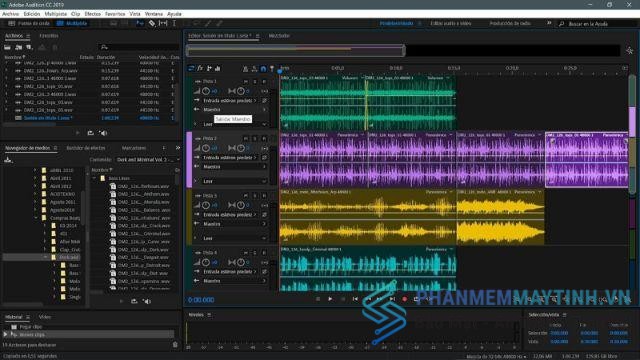Open the Pista 2 Leer automation dropdown
640x360 pixels.
pos(235,181)
